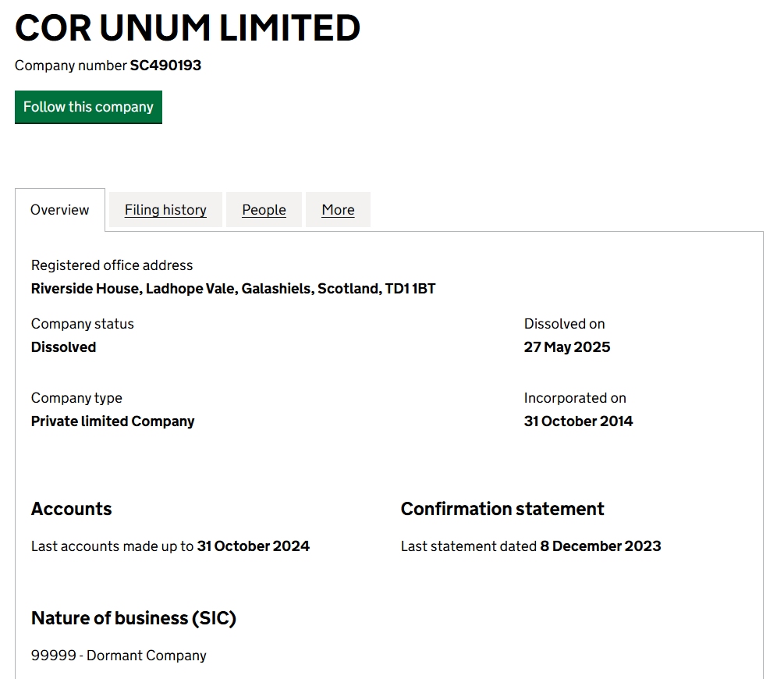Click the last statement date 8 December 2023

click(x=601, y=546)
